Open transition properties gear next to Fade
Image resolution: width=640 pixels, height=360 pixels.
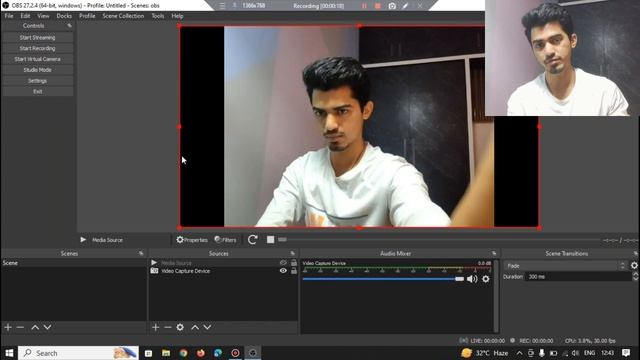(x=634, y=265)
